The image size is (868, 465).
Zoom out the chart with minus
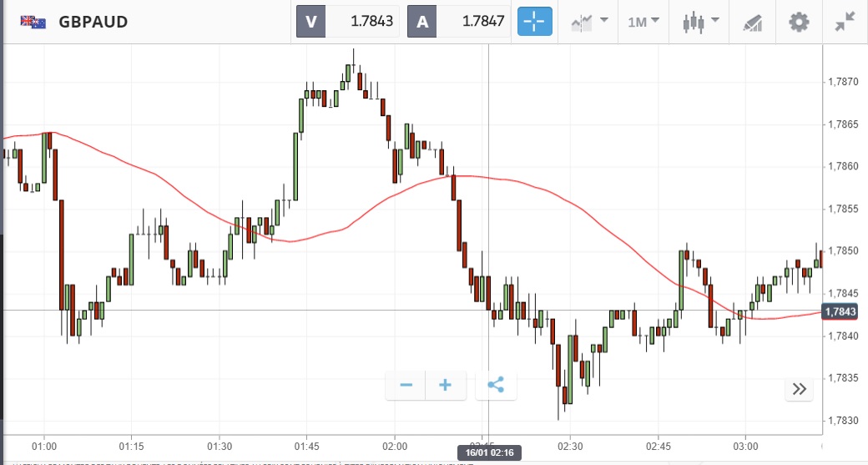click(406, 385)
